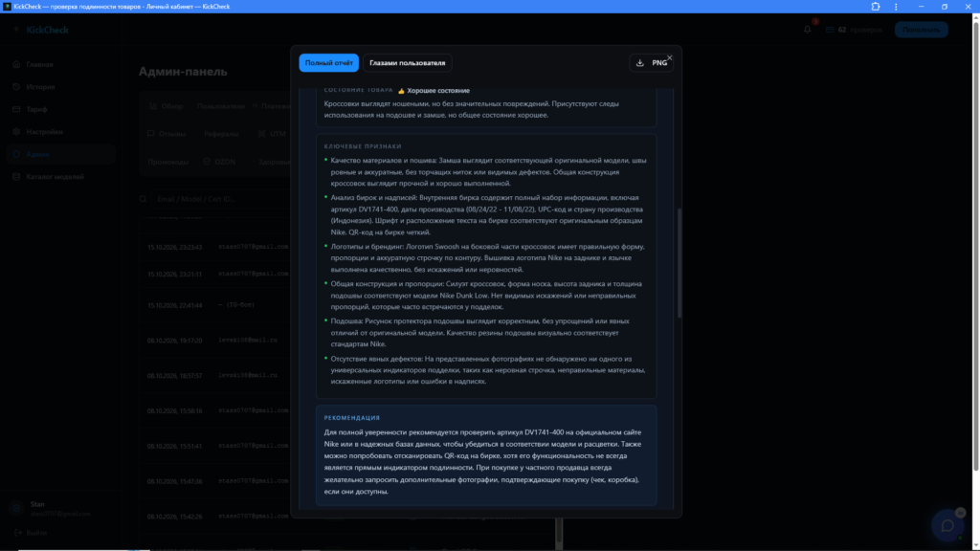Switch to the Полный отчёт tab
The height and width of the screenshot is (551, 980).
point(329,63)
